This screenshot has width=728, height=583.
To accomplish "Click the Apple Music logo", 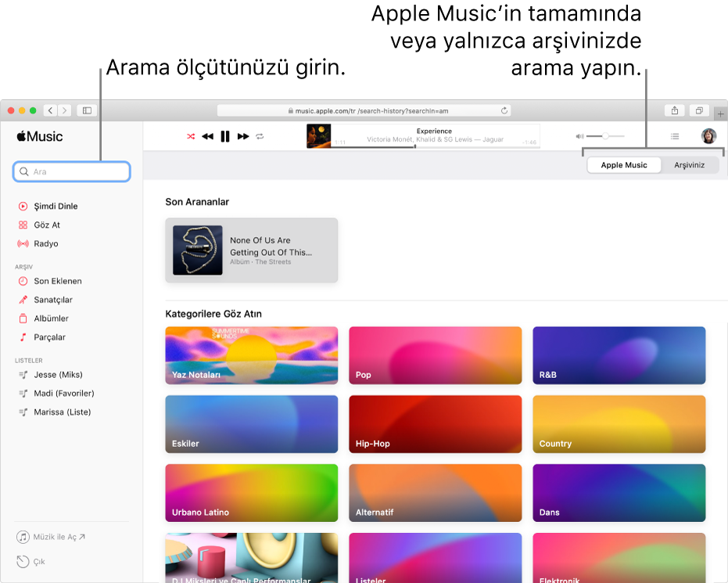I will (x=40, y=137).
